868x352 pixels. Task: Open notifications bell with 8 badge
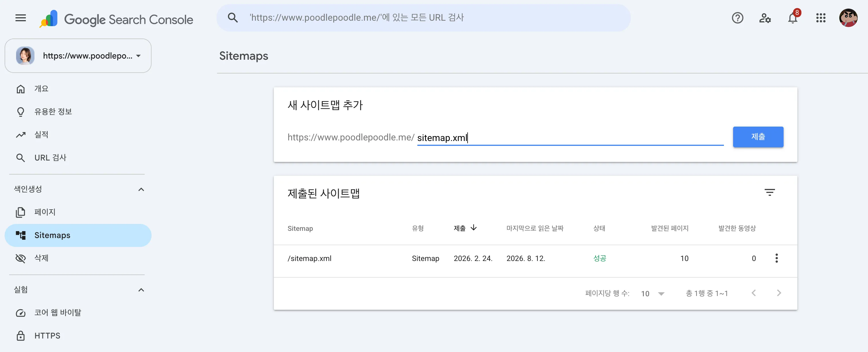pos(793,17)
